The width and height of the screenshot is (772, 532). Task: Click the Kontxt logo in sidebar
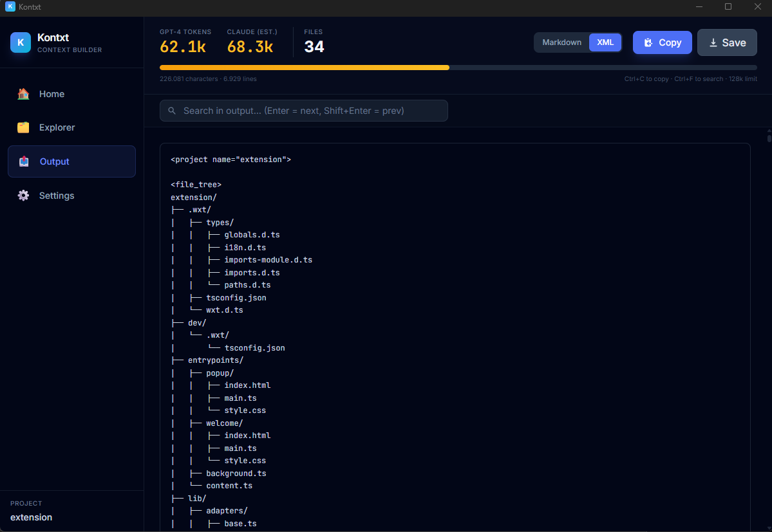pyautogui.click(x=21, y=42)
